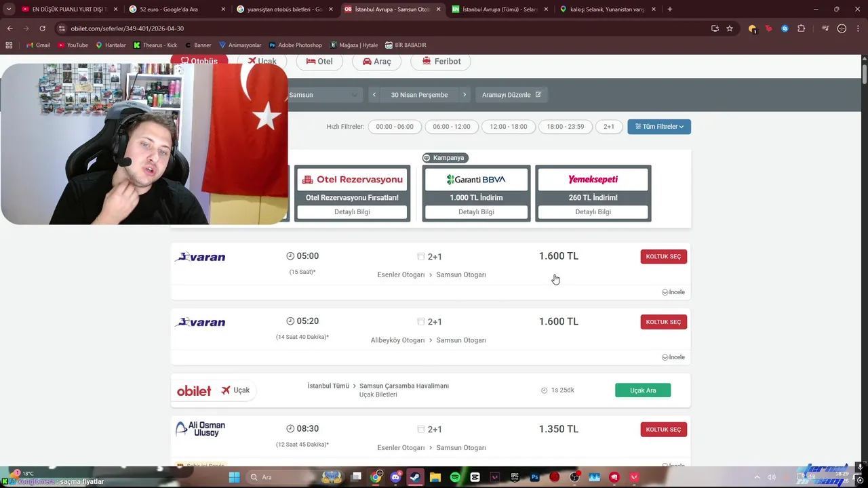
Task: Open Epic Games from the taskbar
Action: [515, 477]
